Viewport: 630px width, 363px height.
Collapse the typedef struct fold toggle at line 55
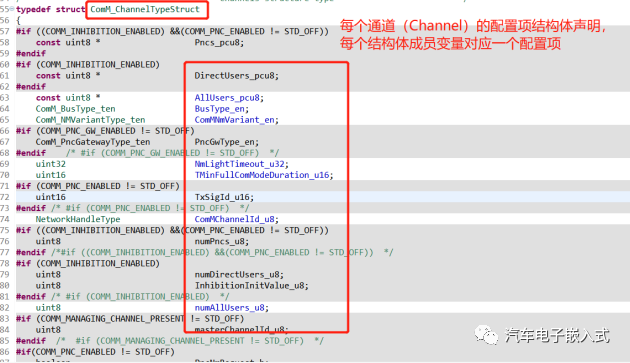[x=12, y=9]
